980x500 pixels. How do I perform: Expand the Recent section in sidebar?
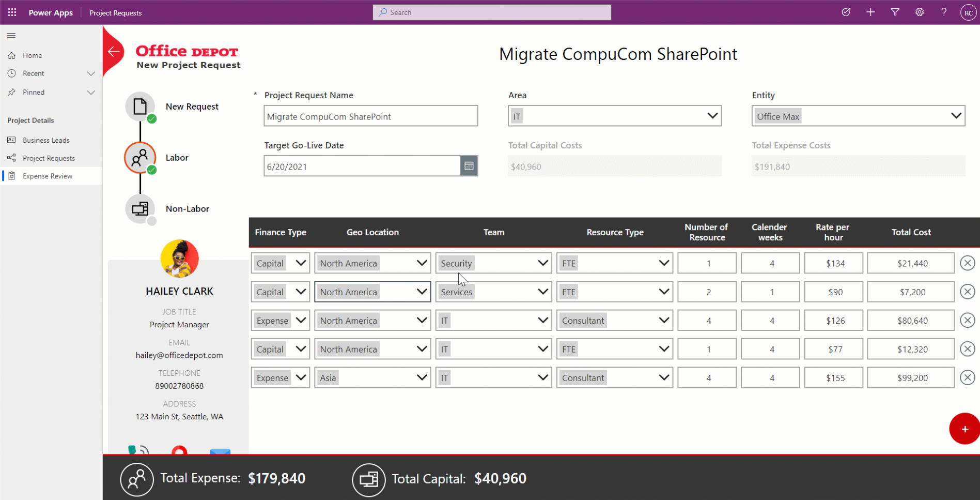tap(91, 73)
